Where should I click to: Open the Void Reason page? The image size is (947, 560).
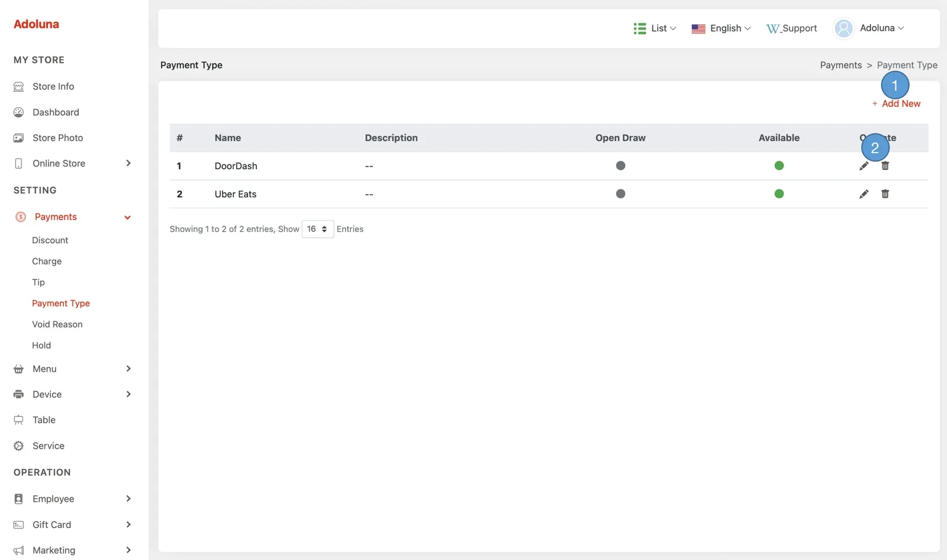click(x=57, y=324)
